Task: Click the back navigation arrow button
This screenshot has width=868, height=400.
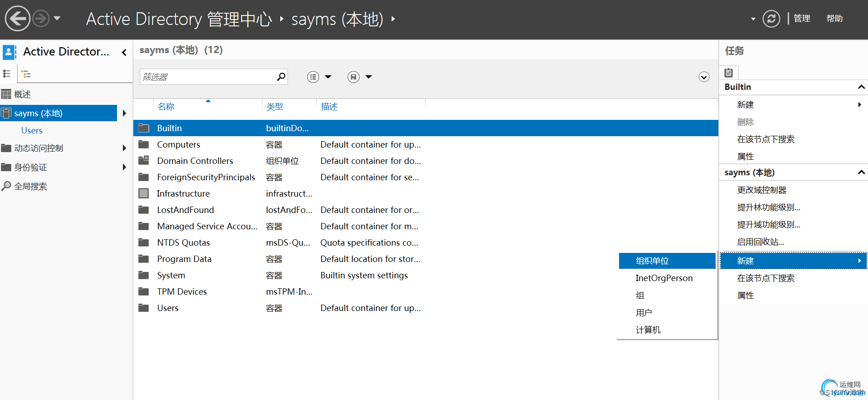Action: pyautogui.click(x=17, y=19)
